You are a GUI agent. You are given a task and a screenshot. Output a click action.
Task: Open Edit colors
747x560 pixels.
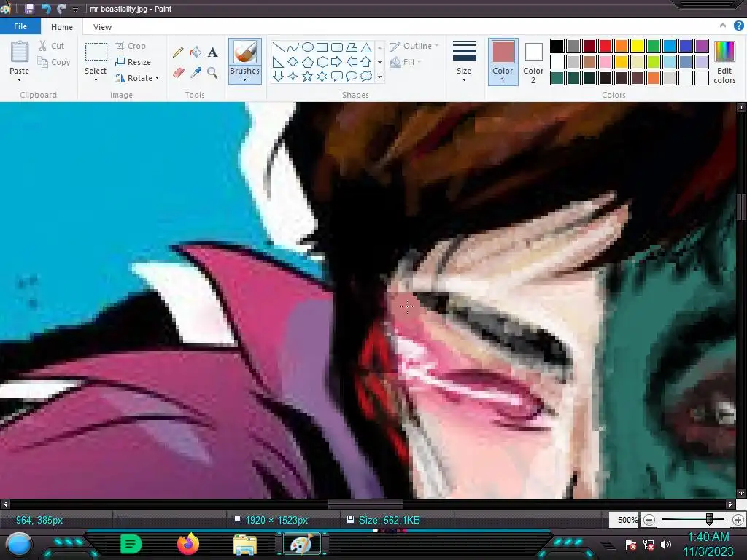724,63
